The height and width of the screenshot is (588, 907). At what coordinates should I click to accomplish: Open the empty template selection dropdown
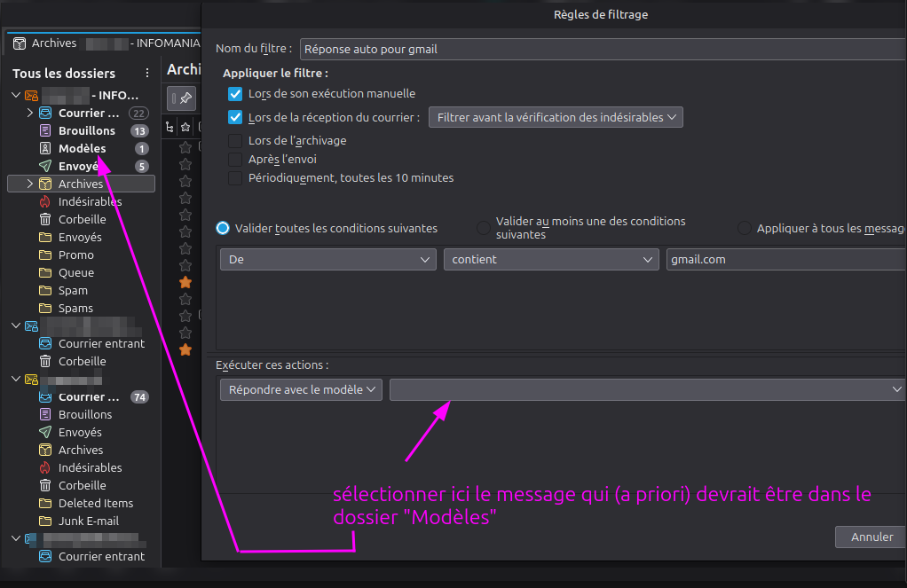click(x=646, y=389)
